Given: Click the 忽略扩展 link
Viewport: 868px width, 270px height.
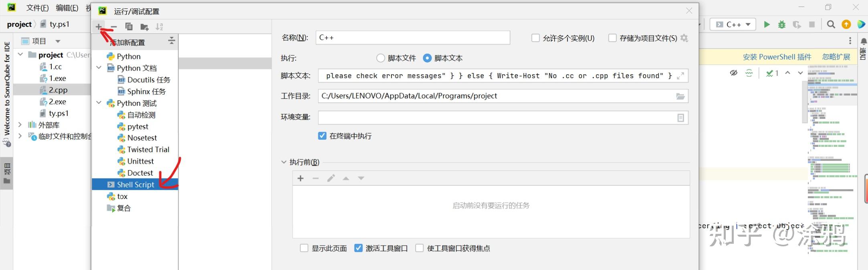Looking at the screenshot, I should point(836,57).
